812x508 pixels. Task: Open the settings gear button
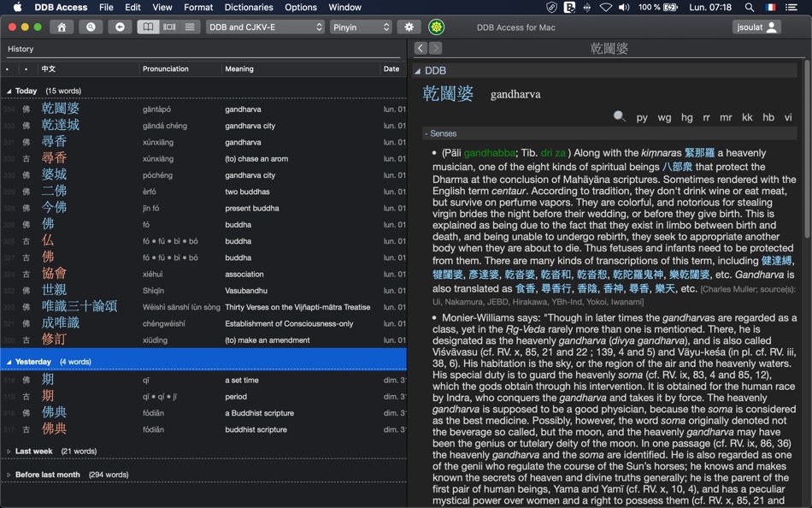(x=409, y=27)
